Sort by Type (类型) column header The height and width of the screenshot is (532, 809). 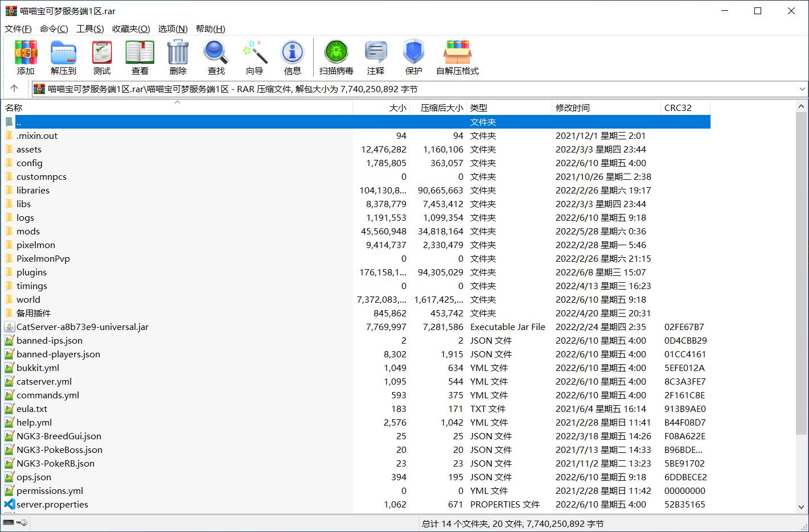point(509,108)
